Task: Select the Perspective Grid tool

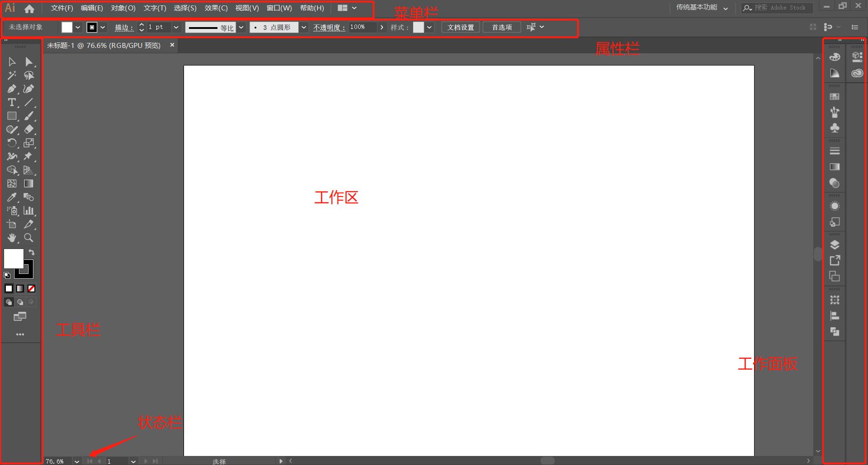Action: click(29, 170)
